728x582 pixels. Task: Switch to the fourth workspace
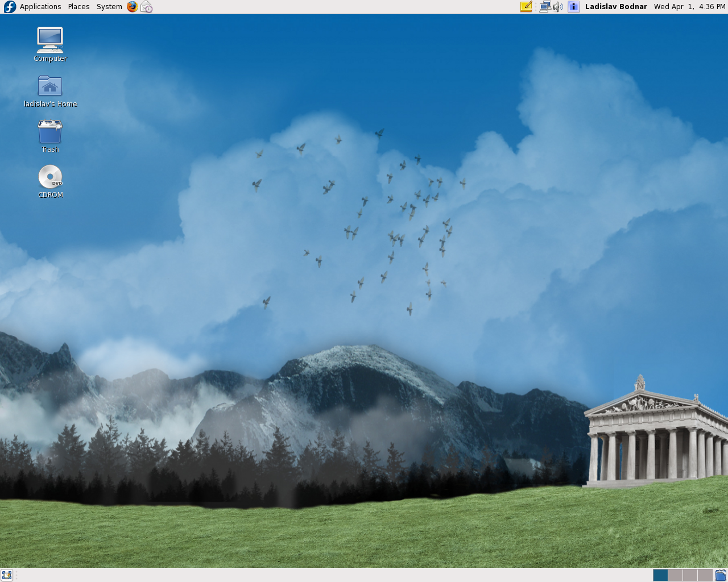click(x=705, y=575)
